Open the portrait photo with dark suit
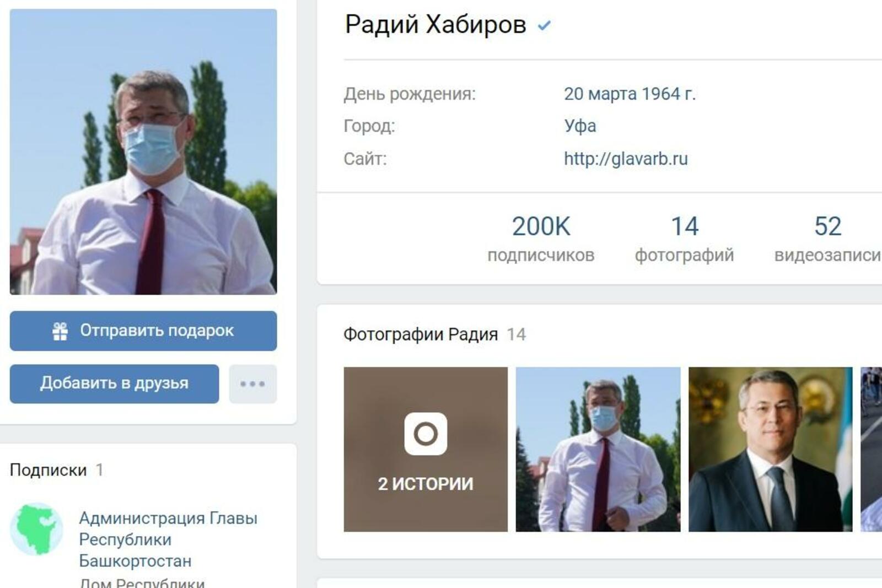 [x=770, y=449]
